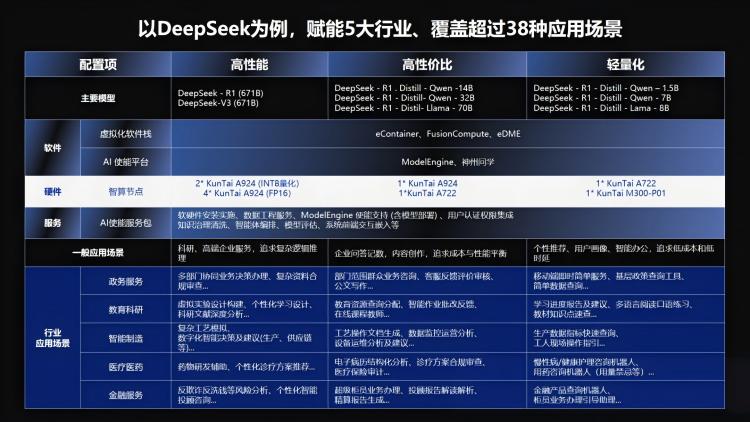Click the Distill - Qwen -14B line

tap(404, 88)
